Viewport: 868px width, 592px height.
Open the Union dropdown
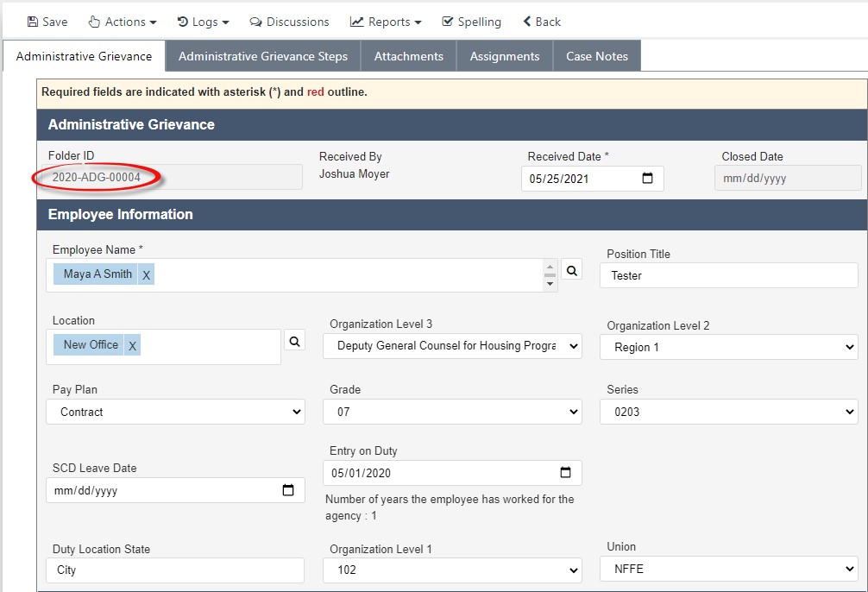coord(728,569)
